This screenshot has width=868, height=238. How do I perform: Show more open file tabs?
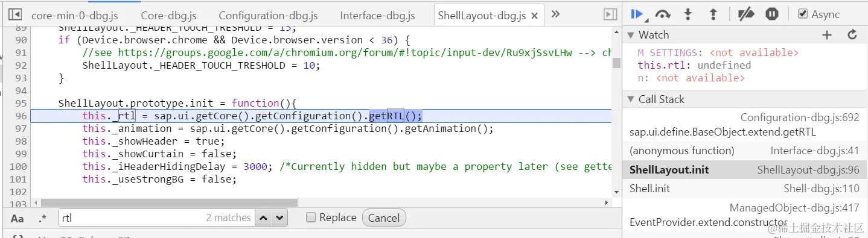(555, 14)
